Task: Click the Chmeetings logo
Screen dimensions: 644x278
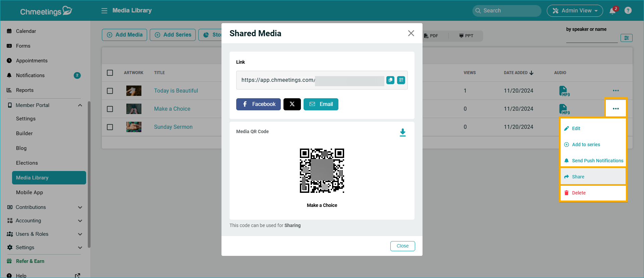Action: pyautogui.click(x=46, y=11)
